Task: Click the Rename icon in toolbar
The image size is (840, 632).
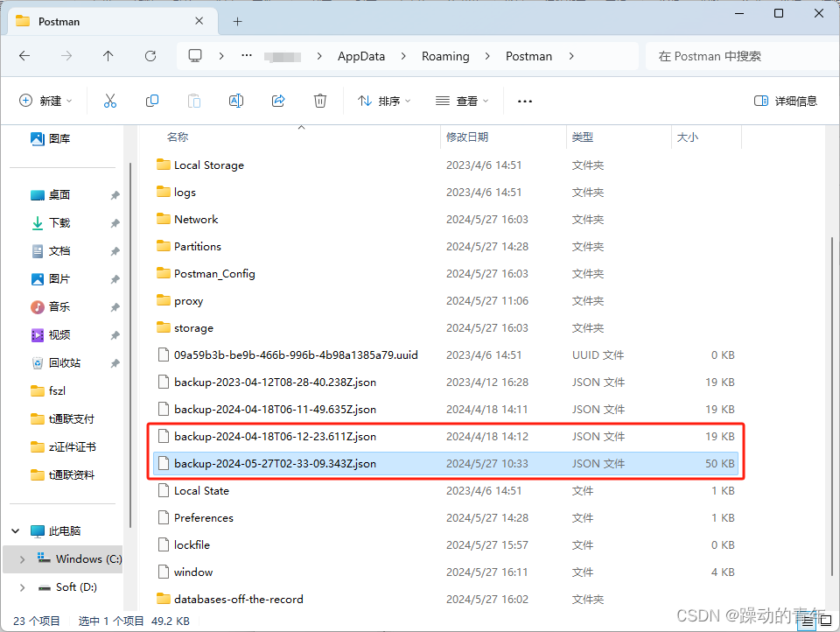Action: (236, 101)
